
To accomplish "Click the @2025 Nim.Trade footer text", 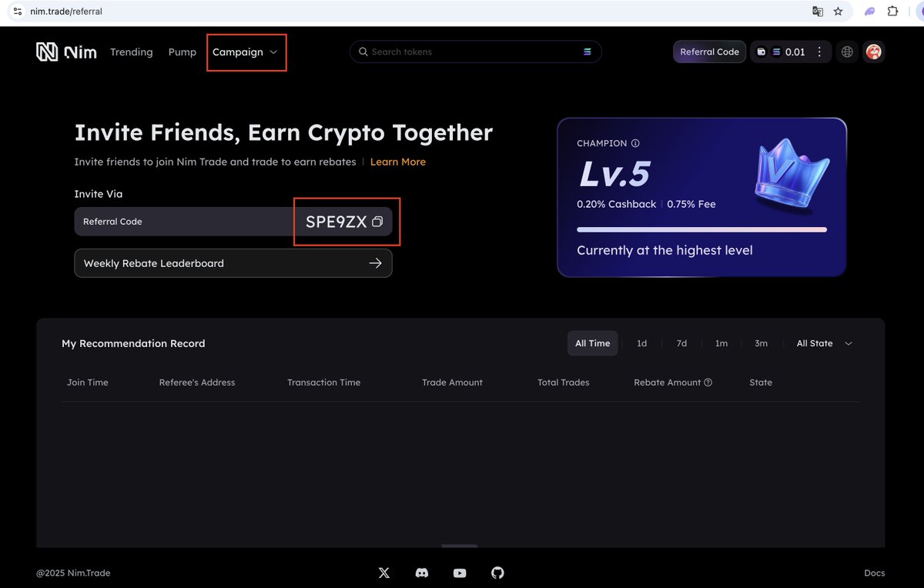I will point(73,573).
